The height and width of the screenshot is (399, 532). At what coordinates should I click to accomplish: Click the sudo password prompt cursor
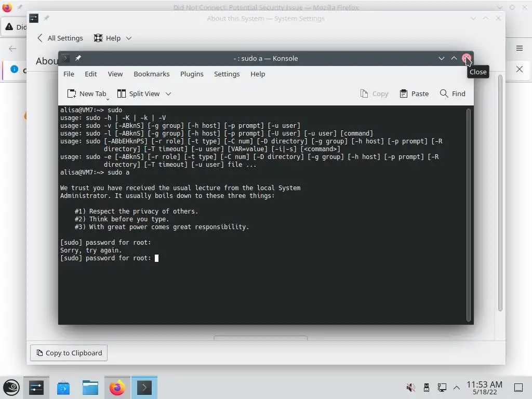pos(156,258)
